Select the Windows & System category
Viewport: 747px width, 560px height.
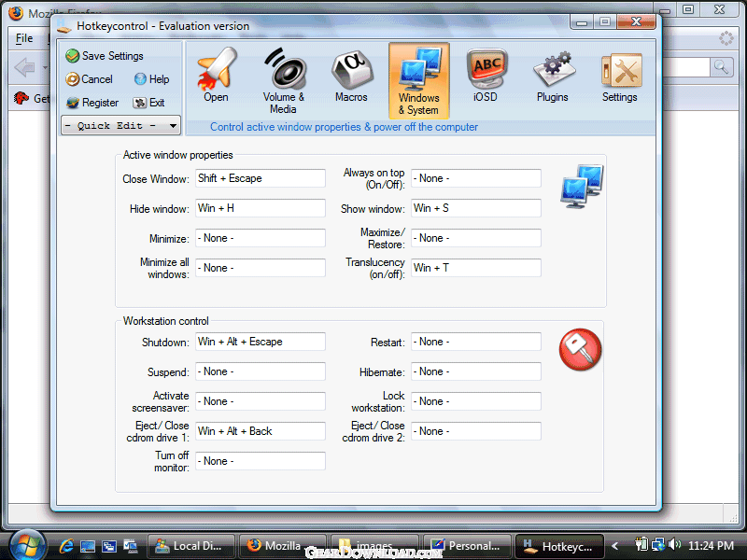pos(418,80)
